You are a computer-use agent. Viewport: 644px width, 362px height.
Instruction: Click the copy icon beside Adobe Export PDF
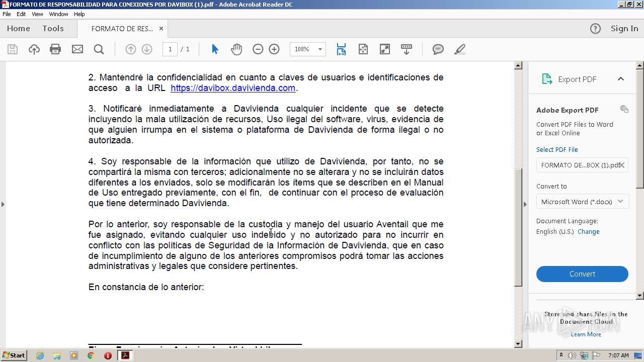click(x=624, y=109)
